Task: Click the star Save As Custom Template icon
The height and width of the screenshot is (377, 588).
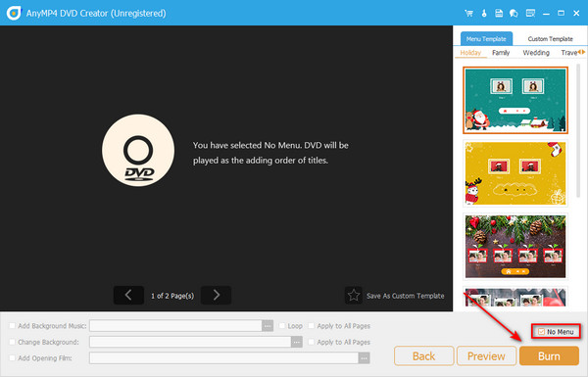Action: [x=353, y=296]
